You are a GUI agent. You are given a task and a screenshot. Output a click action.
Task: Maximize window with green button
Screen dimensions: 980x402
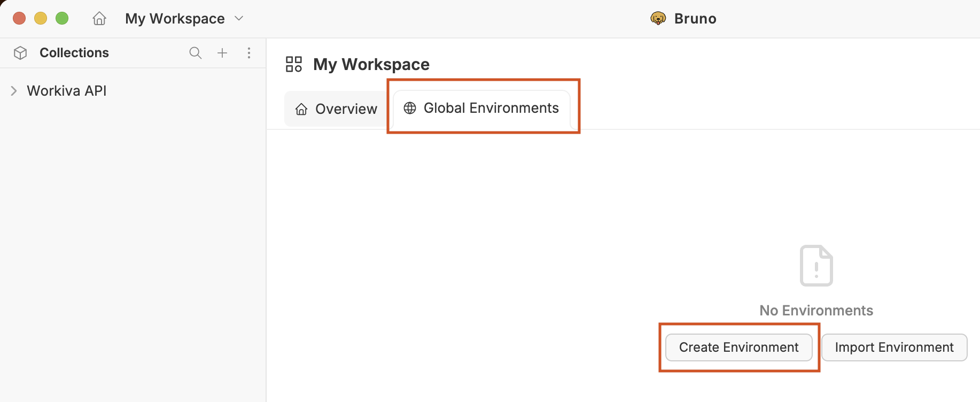(62, 18)
